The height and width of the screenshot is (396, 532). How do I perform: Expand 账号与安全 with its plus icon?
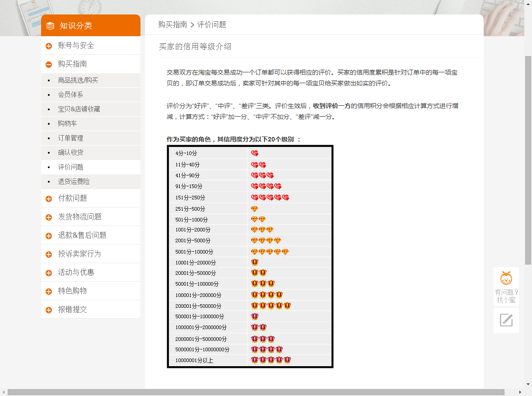click(49, 46)
